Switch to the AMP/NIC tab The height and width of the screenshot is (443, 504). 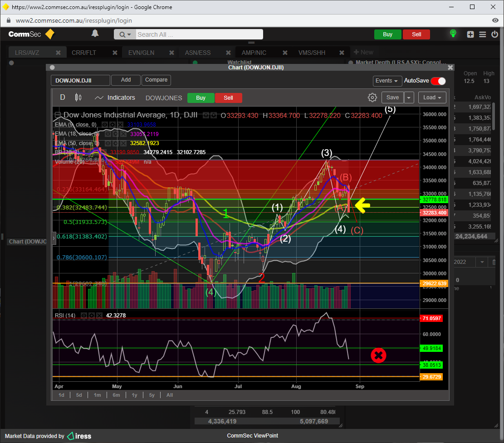(254, 53)
